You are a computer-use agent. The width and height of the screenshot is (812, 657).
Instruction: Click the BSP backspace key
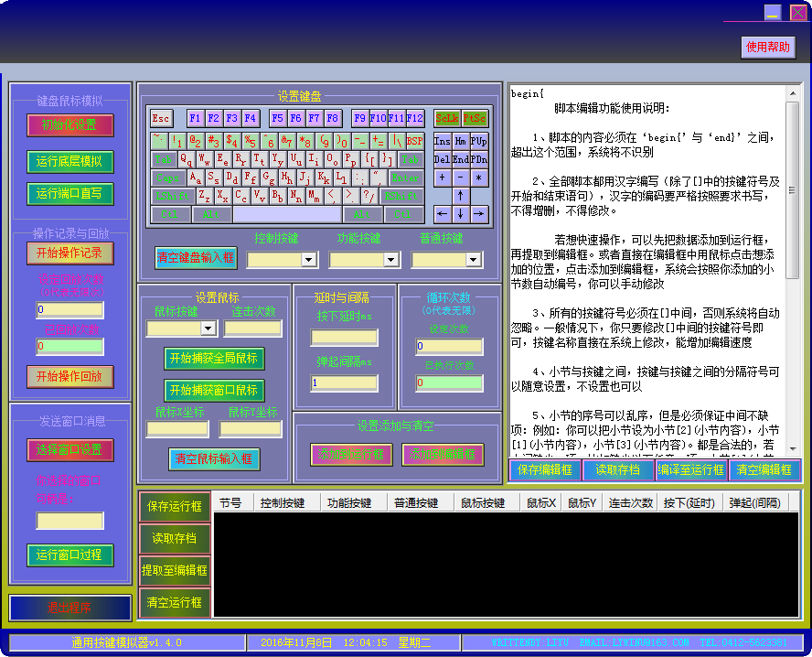(413, 140)
